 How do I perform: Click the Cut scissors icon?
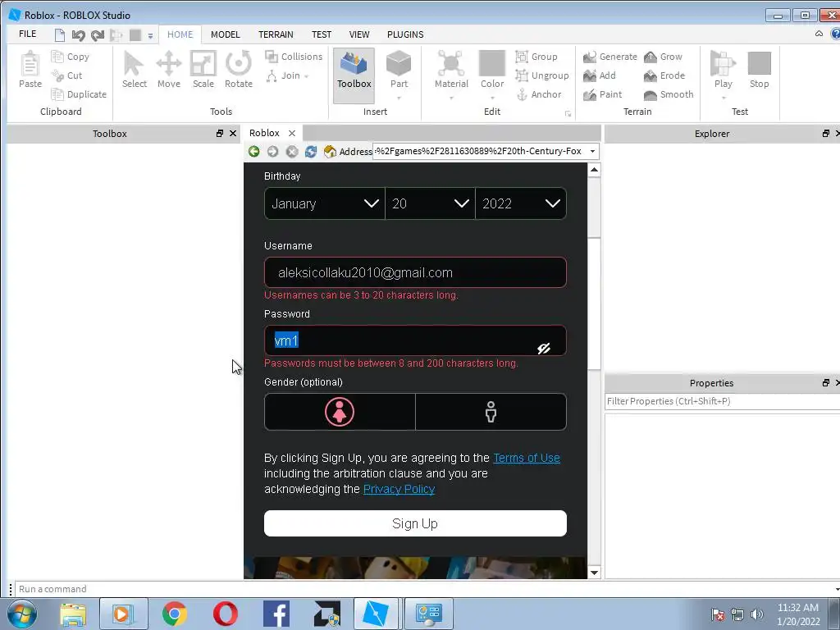tap(57, 75)
